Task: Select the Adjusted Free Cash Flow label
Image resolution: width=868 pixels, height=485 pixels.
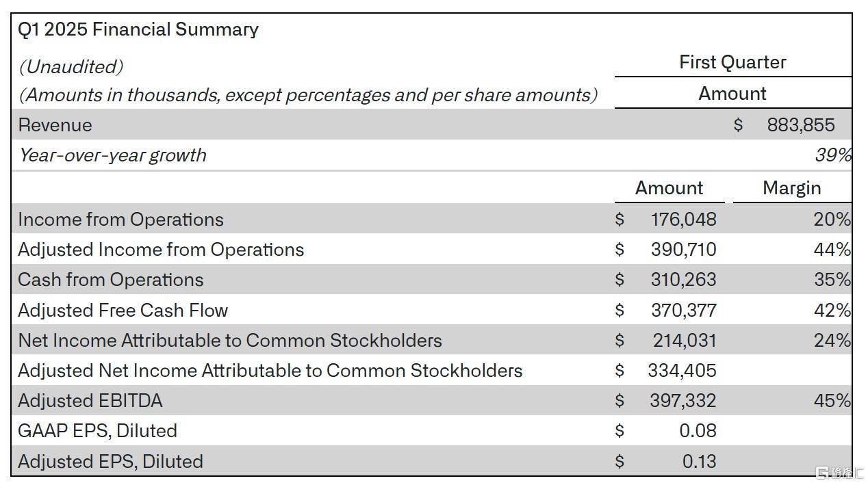Action: click(x=123, y=311)
